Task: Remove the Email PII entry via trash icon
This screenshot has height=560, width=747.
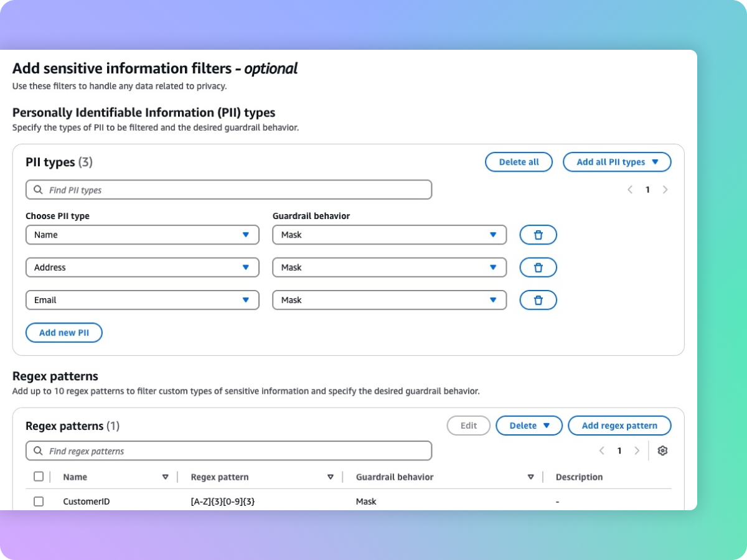Action: click(538, 300)
